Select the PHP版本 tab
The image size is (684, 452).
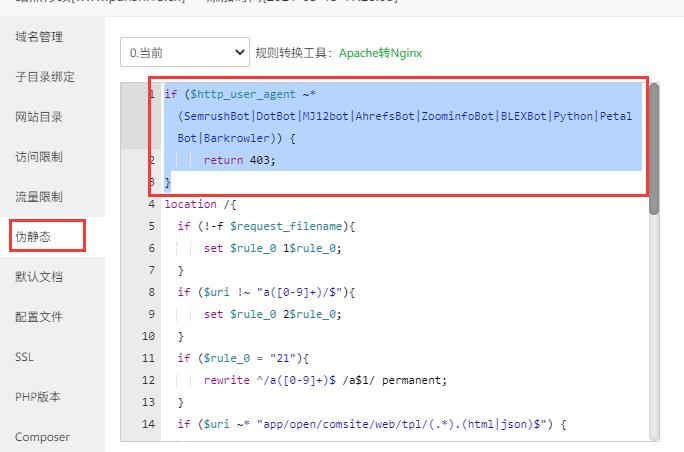38,397
